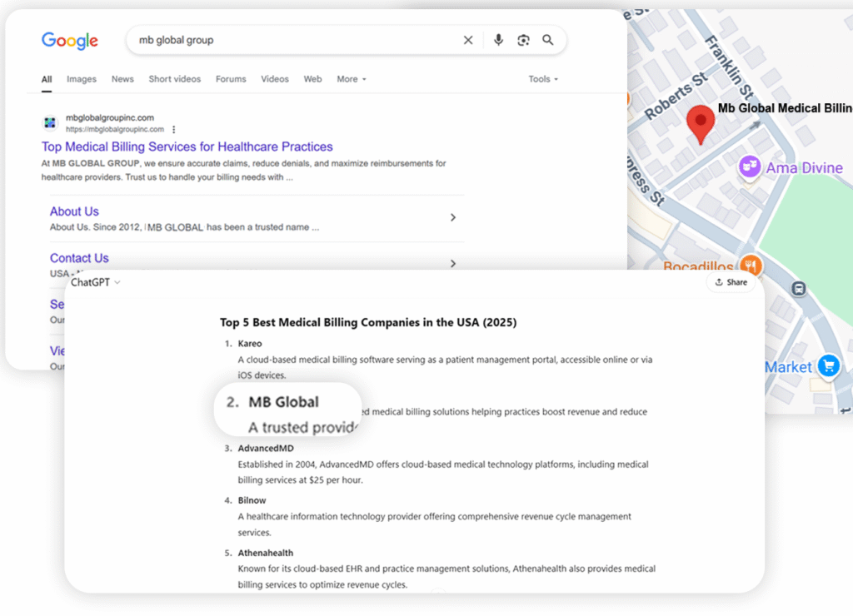This screenshot has width=853, height=616.
Task: Select the Bocadillos restaurant map marker
Action: click(751, 266)
